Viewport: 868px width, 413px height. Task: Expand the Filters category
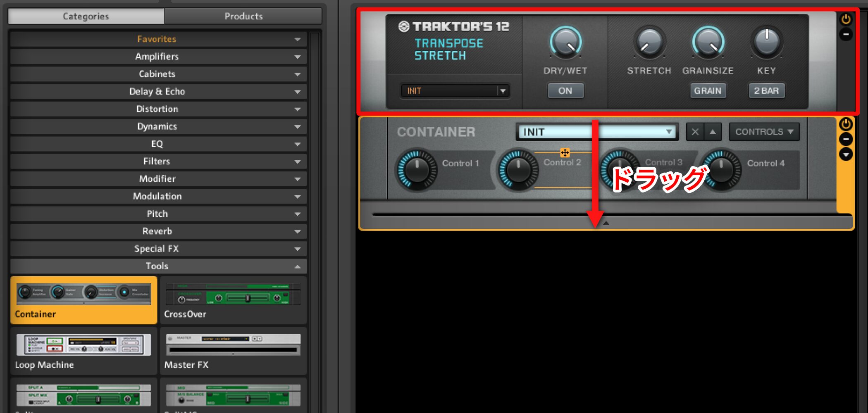tap(158, 161)
